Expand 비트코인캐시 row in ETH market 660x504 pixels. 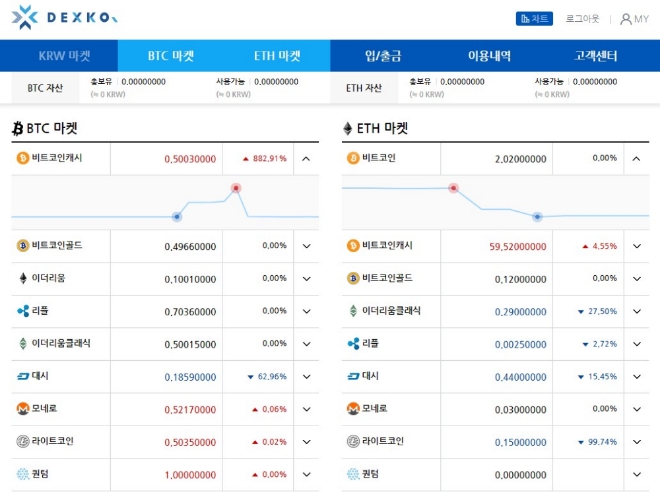tap(637, 246)
